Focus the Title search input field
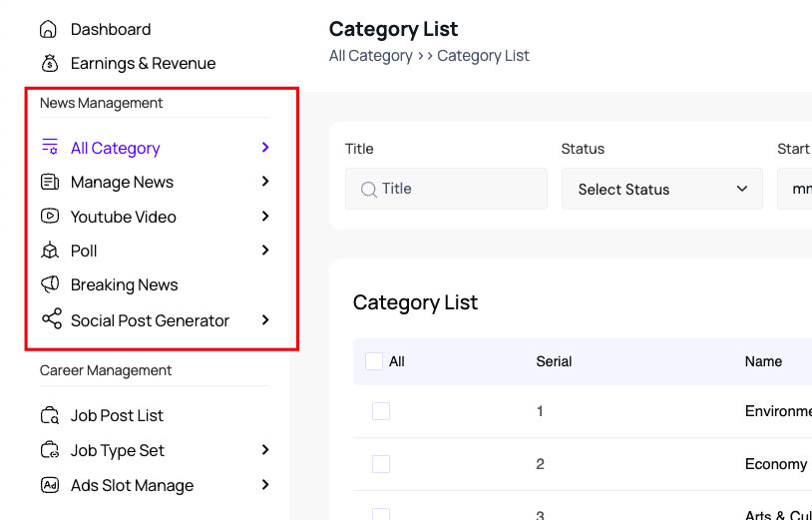812x520 pixels. (446, 189)
